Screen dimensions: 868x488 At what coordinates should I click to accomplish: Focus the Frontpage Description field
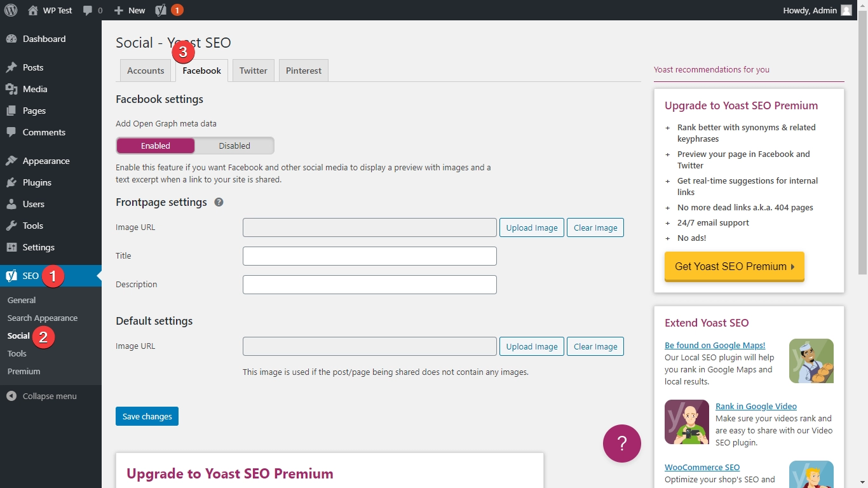click(x=370, y=285)
